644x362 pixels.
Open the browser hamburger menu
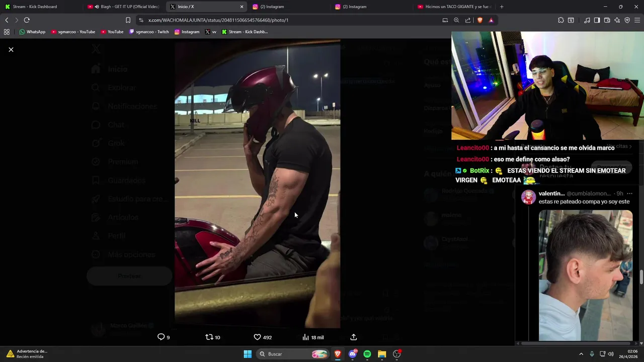pyautogui.click(x=637, y=20)
